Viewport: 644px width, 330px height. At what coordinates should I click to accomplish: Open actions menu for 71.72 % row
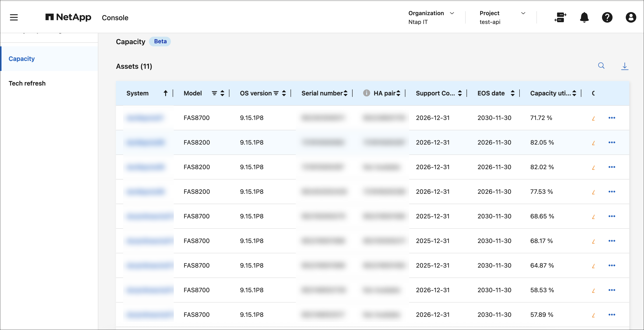611,118
